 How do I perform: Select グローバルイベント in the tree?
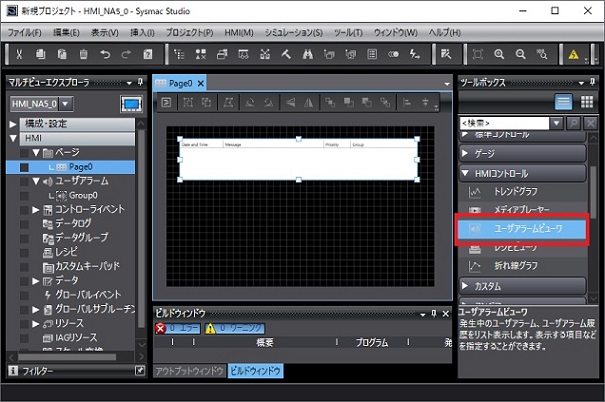click(88, 295)
